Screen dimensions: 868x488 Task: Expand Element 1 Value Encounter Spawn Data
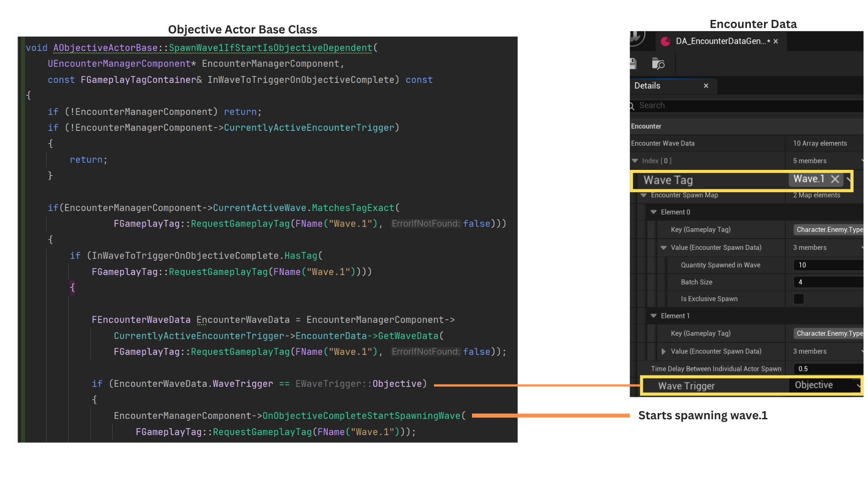click(663, 351)
